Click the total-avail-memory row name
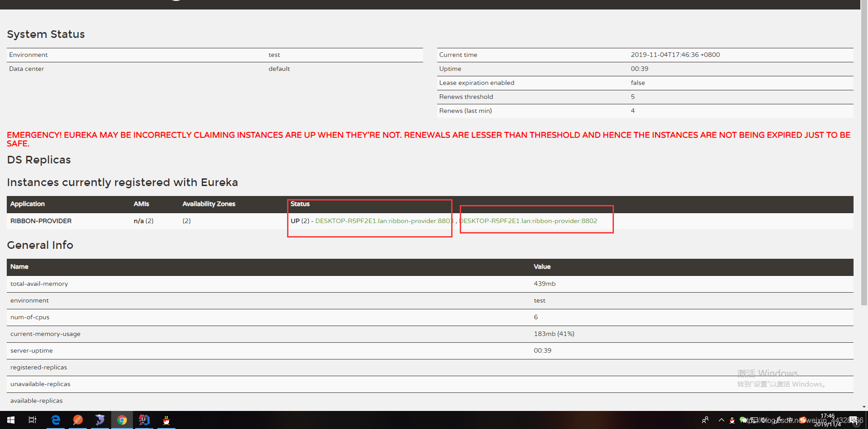868x429 pixels. pos(39,284)
